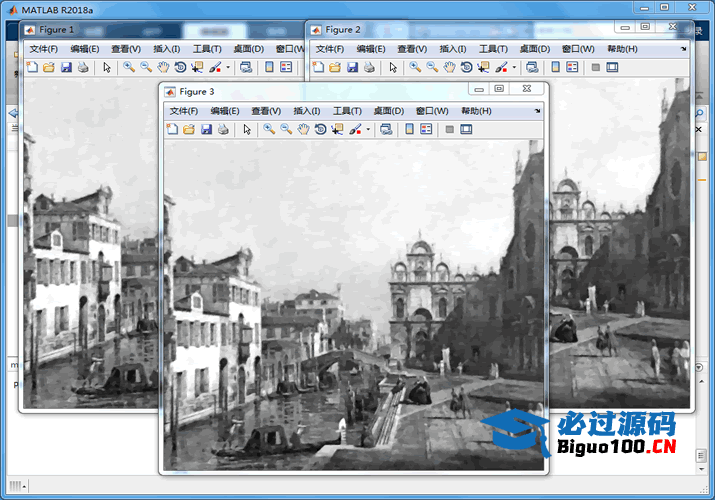Open 工具(T) menu in Figure 2
This screenshot has height=500, width=715.
493,49
